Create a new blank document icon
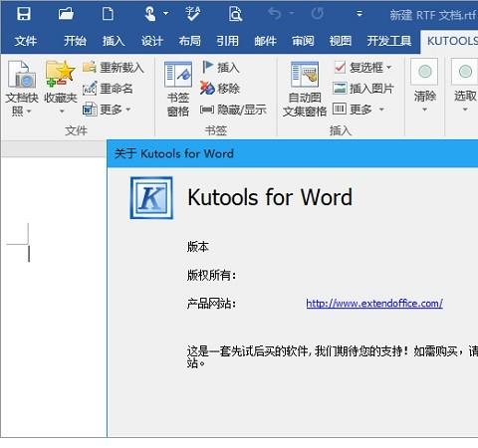Screen dimensions: 478x448 pyautogui.click(x=108, y=14)
